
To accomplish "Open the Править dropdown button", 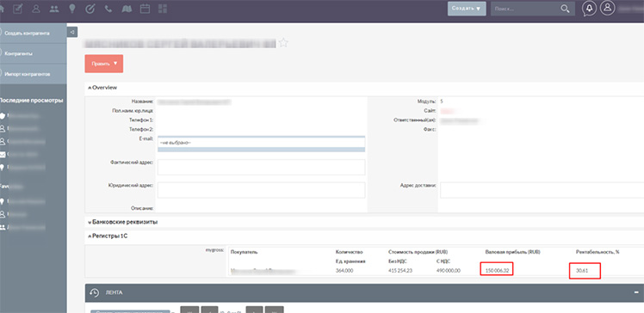I will [104, 64].
